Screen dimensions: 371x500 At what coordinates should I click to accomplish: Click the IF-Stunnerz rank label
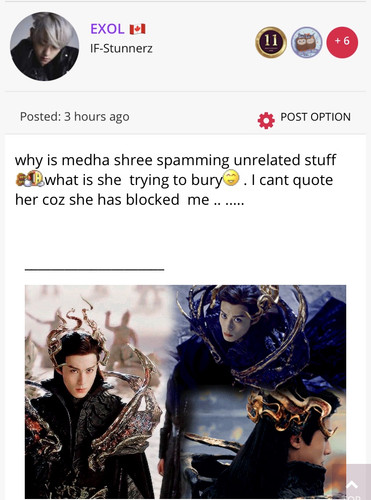[121, 49]
